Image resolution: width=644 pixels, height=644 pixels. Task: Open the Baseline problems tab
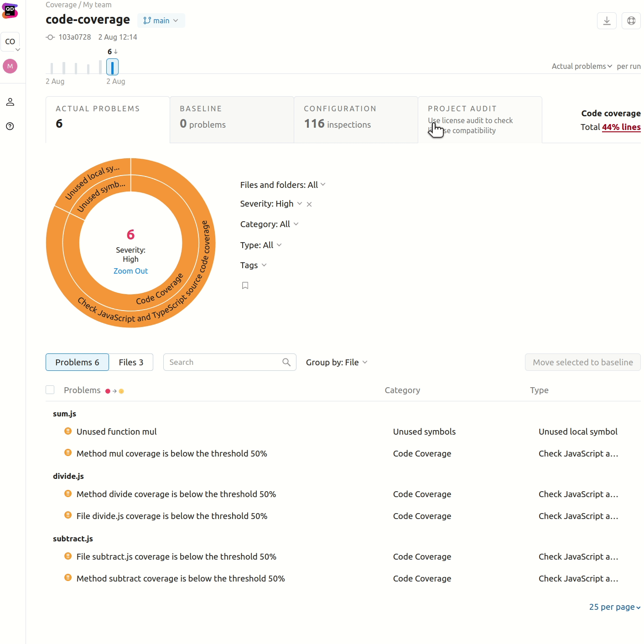click(232, 119)
